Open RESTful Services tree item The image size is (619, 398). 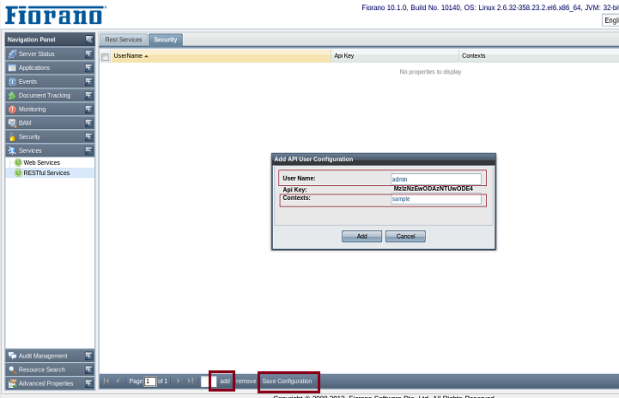46,173
